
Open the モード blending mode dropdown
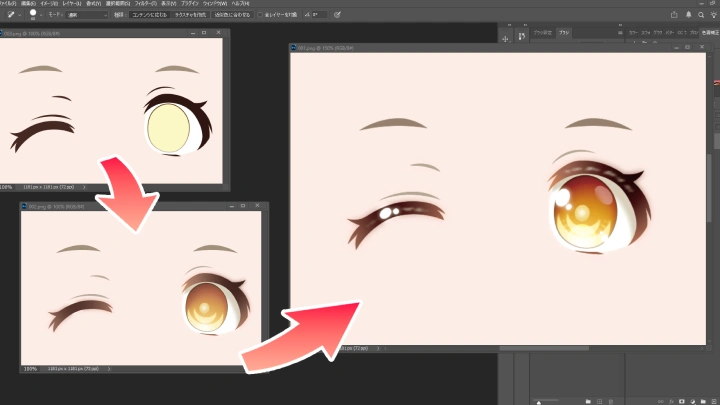click(x=87, y=15)
